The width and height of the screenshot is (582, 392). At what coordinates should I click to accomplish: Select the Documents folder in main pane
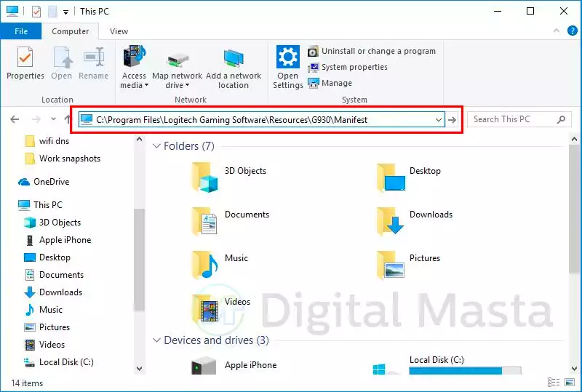click(x=230, y=221)
